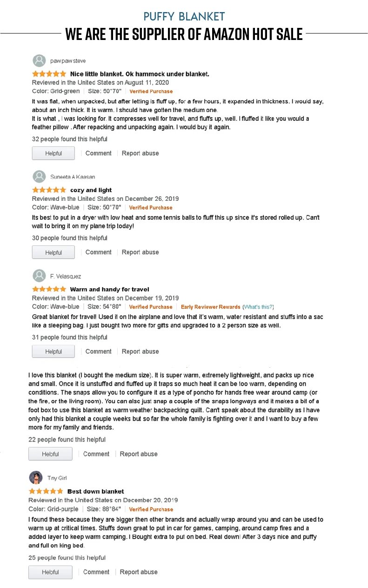Click Early Reviewer Rewards label
This screenshot has height=588, width=368.
[210, 307]
